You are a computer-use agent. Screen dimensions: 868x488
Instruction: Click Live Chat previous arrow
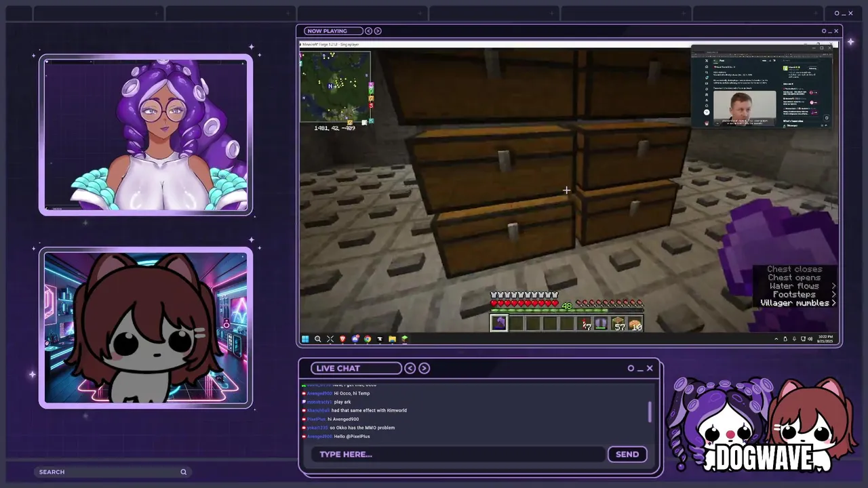[410, 368]
